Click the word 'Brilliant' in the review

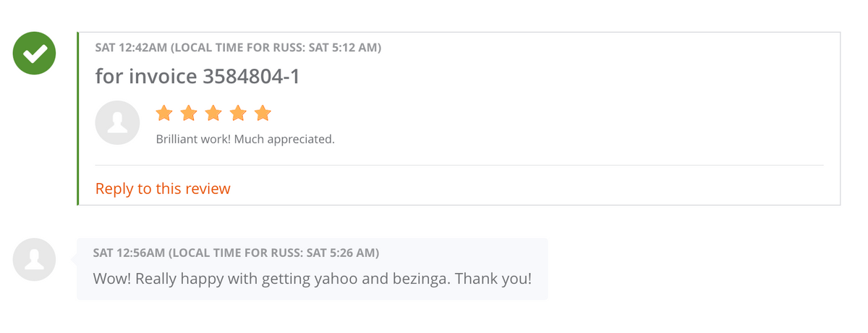point(176,139)
